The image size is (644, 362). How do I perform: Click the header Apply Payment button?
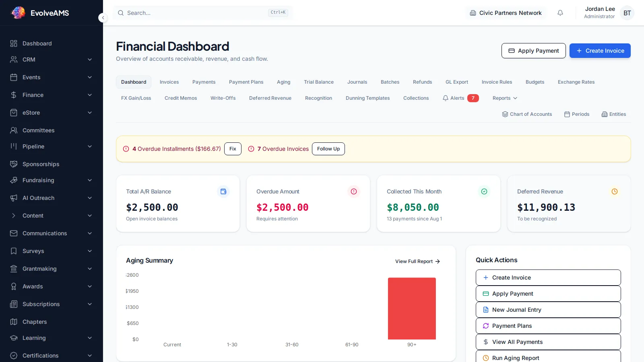[534, 51]
